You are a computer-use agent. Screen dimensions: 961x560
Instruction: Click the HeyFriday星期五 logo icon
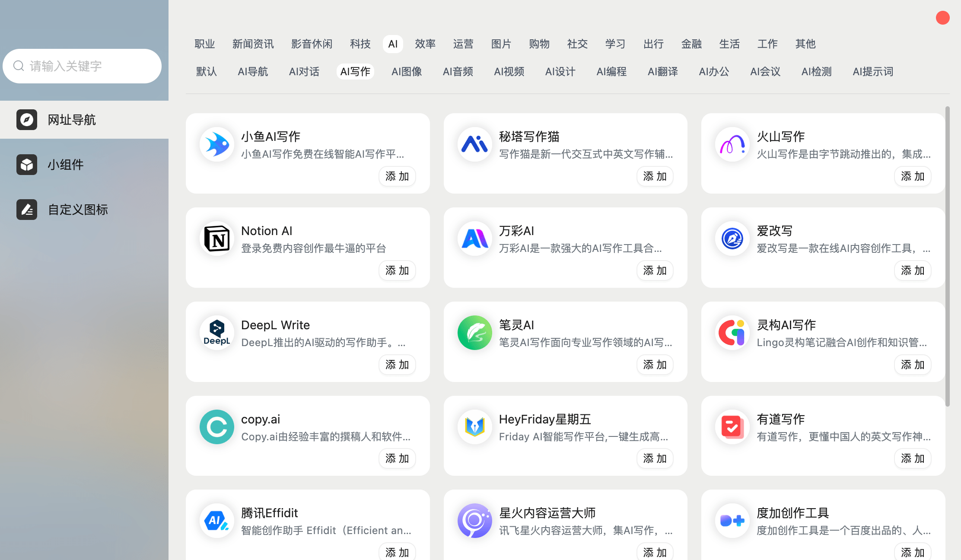coord(474,427)
